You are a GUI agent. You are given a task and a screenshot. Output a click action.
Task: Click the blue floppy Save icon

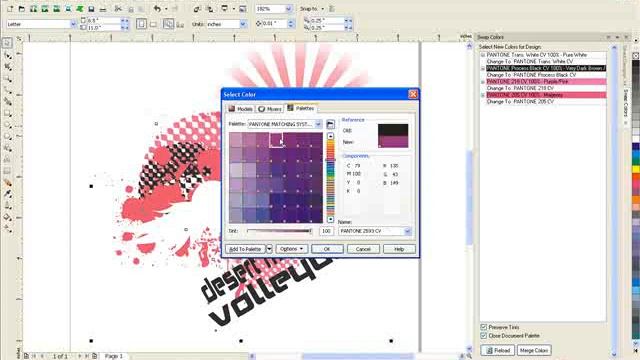pos(91,9)
